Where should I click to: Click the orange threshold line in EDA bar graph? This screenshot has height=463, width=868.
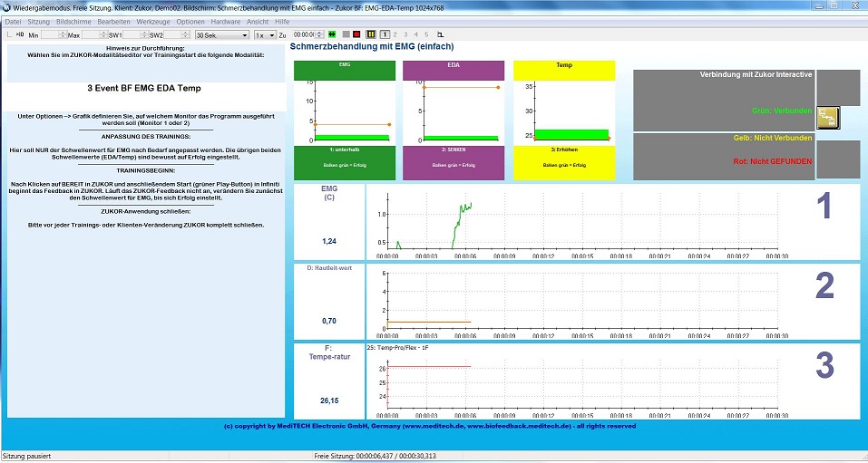pos(461,87)
